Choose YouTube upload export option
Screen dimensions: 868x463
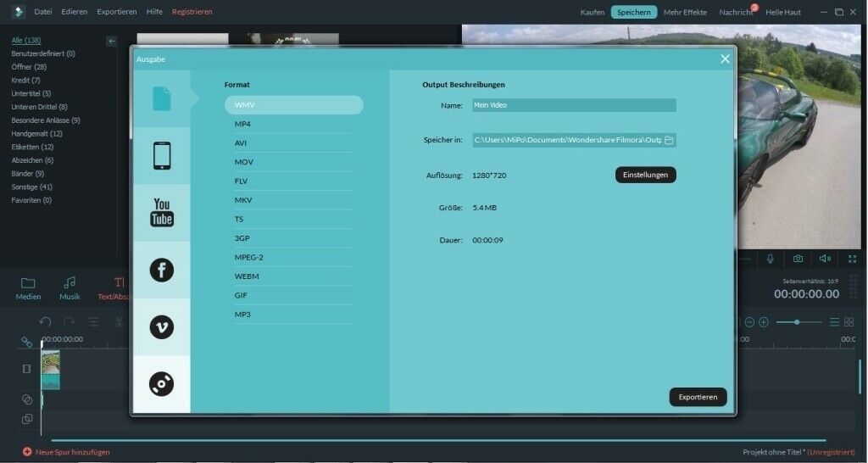pyautogui.click(x=162, y=213)
